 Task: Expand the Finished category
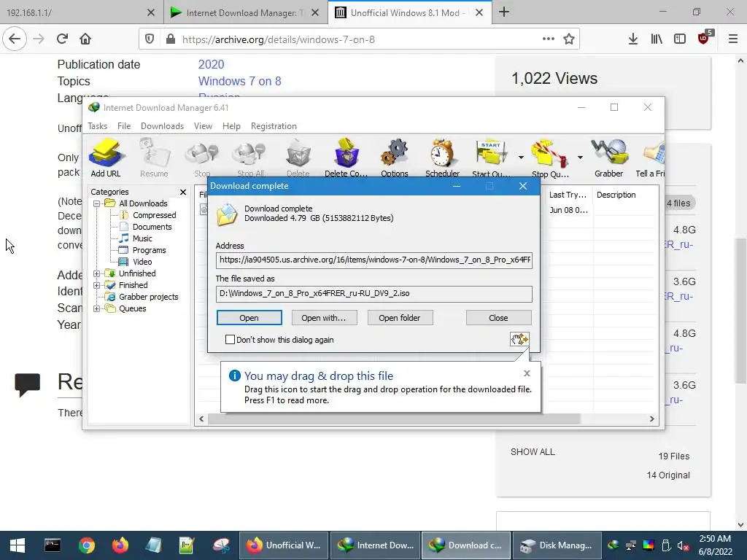pyautogui.click(x=97, y=285)
